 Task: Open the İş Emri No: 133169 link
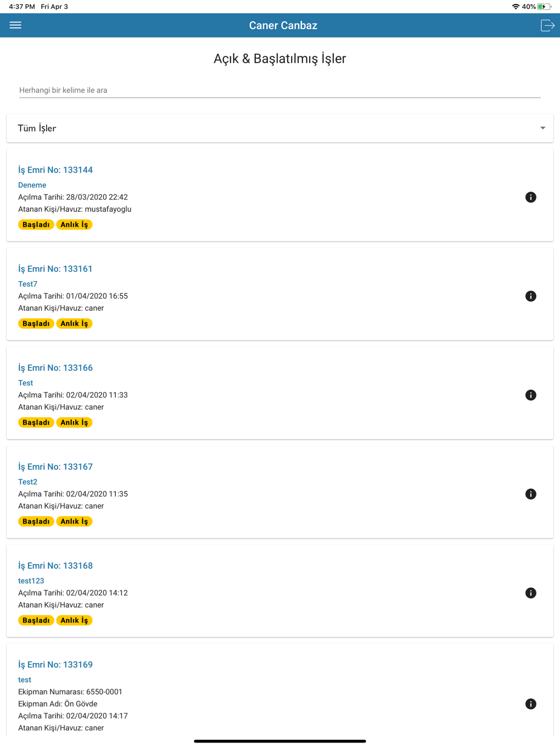point(55,665)
